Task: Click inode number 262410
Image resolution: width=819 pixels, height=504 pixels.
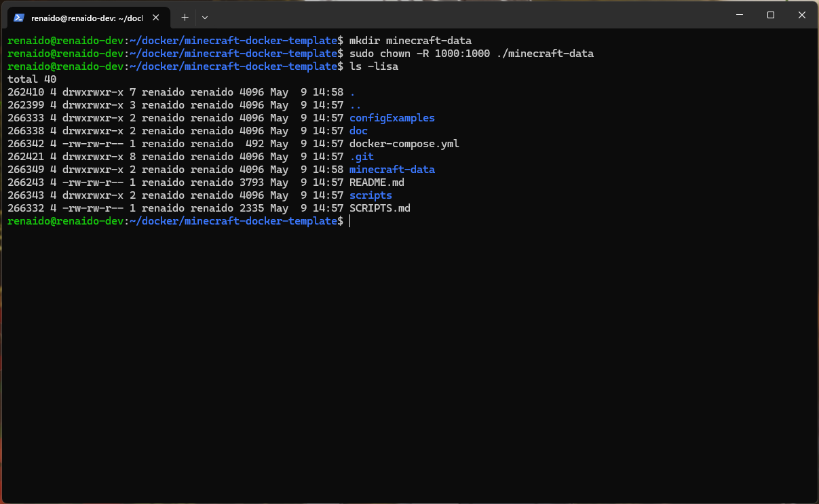Action: [x=26, y=92]
